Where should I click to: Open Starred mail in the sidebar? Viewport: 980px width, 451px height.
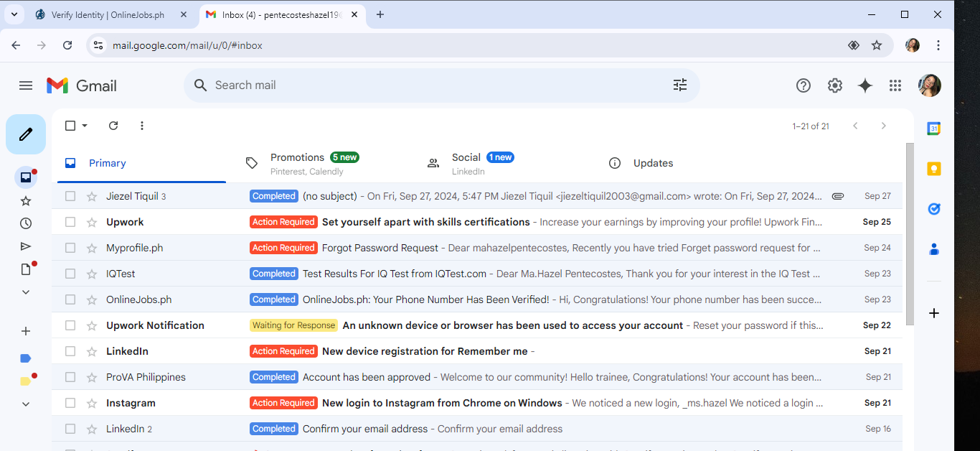point(26,201)
